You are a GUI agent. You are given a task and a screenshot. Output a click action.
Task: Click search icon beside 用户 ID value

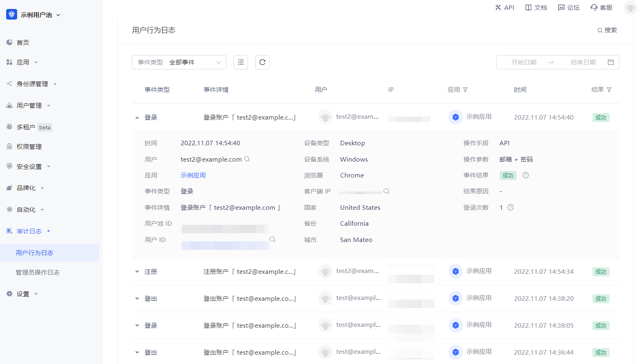273,240
